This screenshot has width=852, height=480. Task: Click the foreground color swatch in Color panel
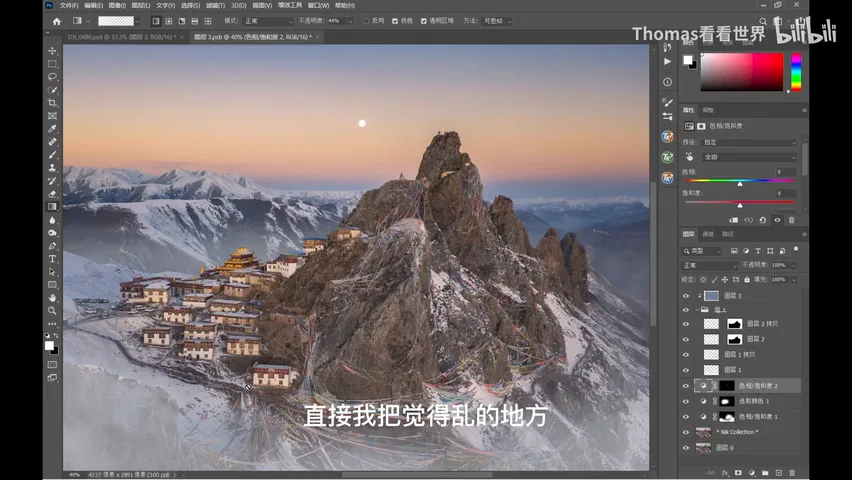688,60
